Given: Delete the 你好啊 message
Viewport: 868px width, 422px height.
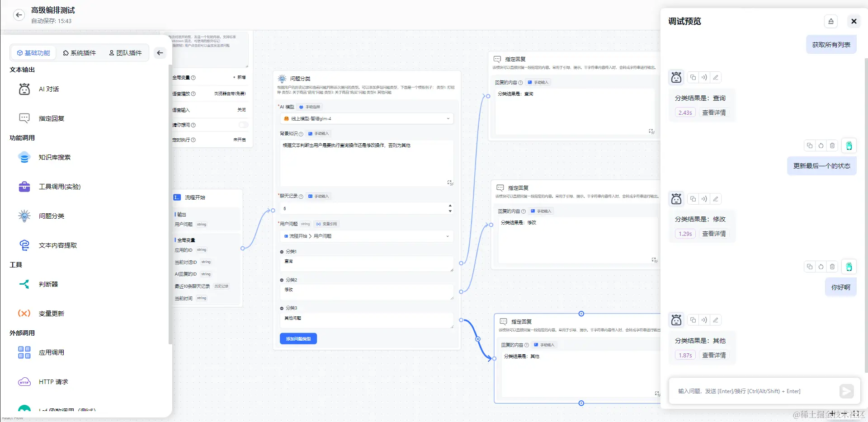Looking at the screenshot, I should 832,267.
